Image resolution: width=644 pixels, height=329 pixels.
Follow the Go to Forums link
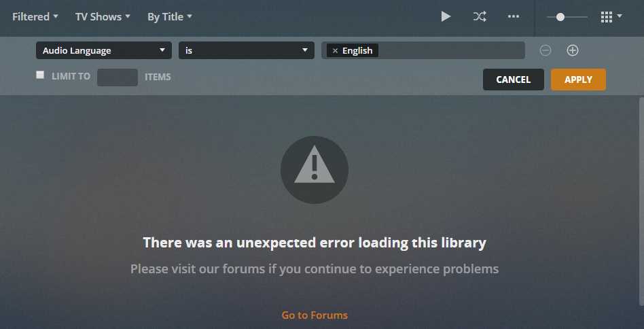(315, 315)
